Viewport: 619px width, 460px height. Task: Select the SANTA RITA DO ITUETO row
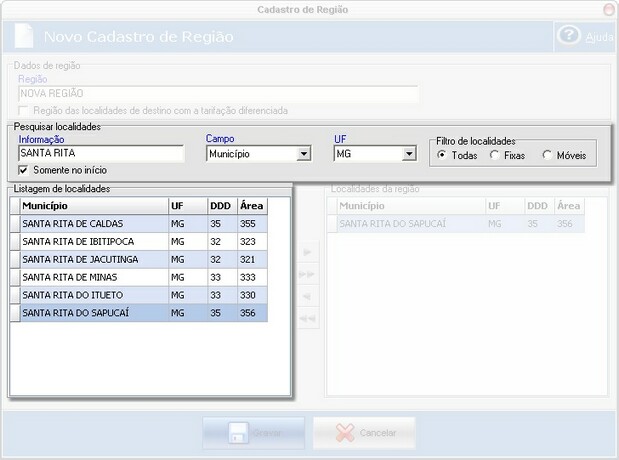click(139, 295)
